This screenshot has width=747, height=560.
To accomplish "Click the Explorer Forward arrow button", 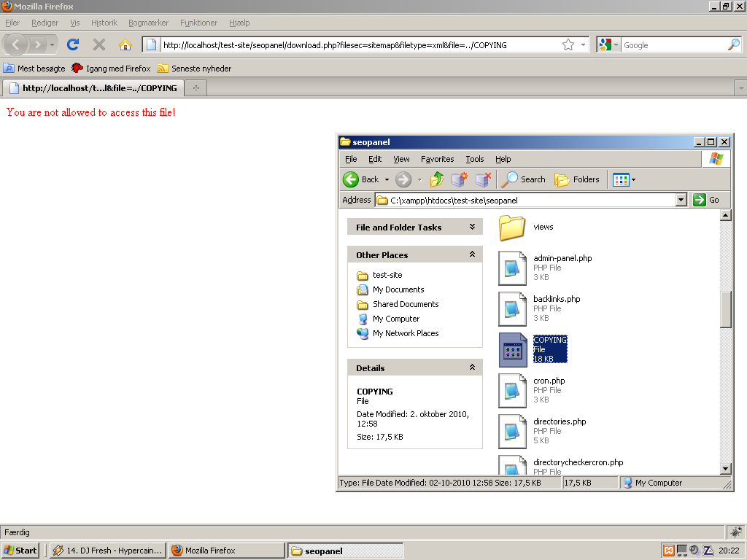I will click(403, 179).
